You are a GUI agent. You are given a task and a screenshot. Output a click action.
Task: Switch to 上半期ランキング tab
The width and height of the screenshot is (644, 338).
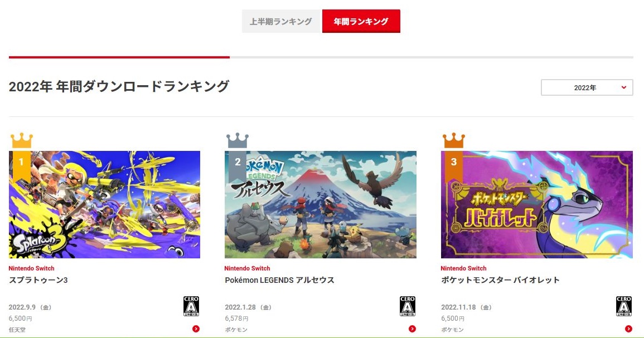(x=281, y=21)
